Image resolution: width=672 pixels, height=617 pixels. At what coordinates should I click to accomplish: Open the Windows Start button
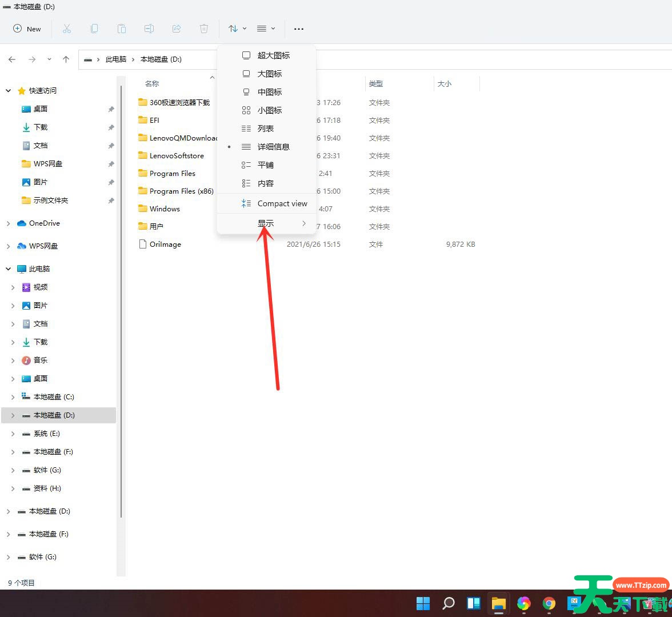(423, 603)
